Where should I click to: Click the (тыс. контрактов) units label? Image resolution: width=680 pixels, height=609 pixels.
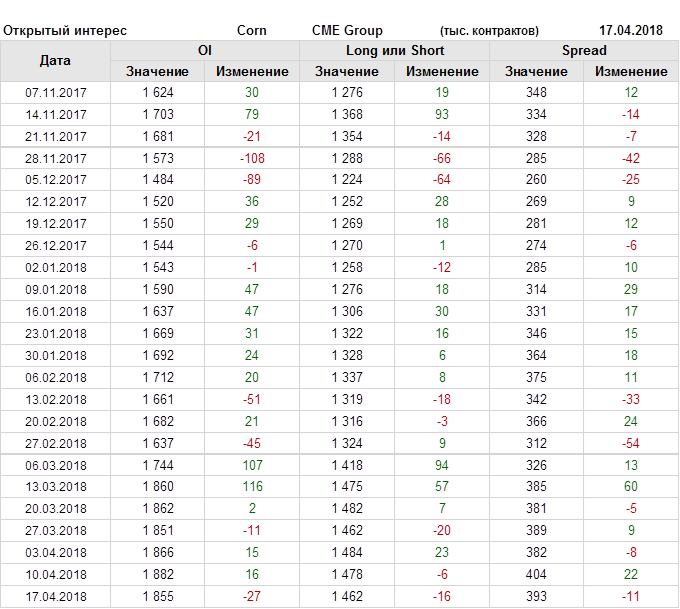point(489,31)
